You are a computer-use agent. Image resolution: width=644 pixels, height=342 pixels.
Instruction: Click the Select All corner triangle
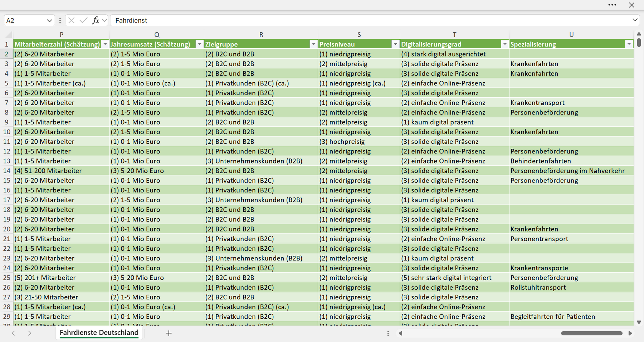(9, 35)
